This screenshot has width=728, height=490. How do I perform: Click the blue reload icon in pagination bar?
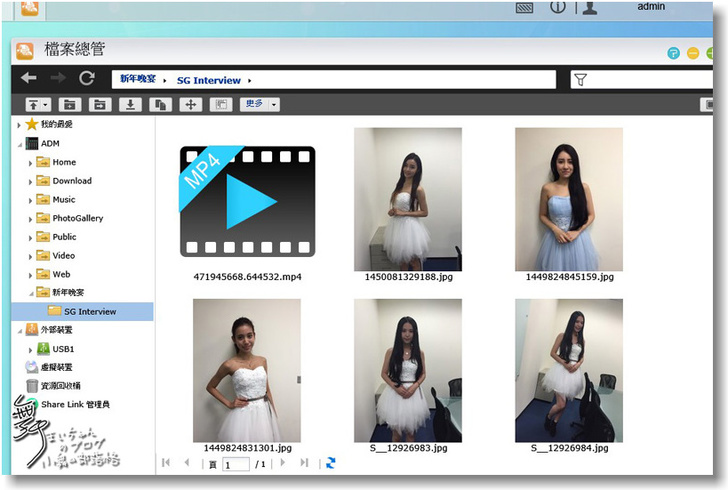pos(331,463)
